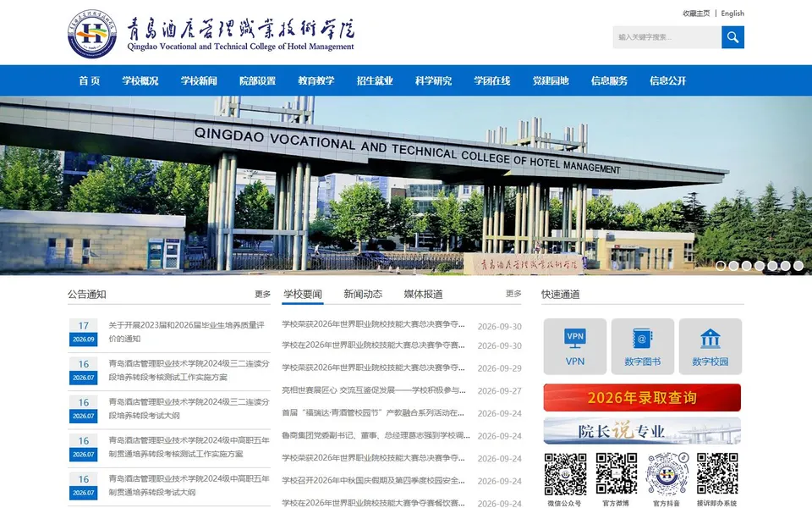Click the 接诉即办系统 QR code
Screen dimensions: 812x508
pos(716,474)
